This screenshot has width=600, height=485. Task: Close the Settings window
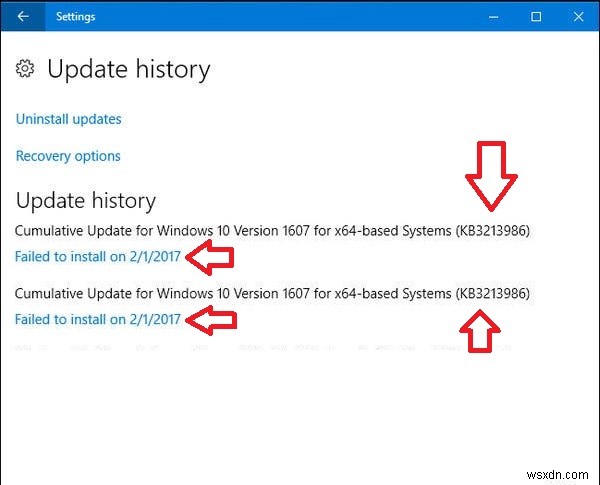(x=579, y=17)
